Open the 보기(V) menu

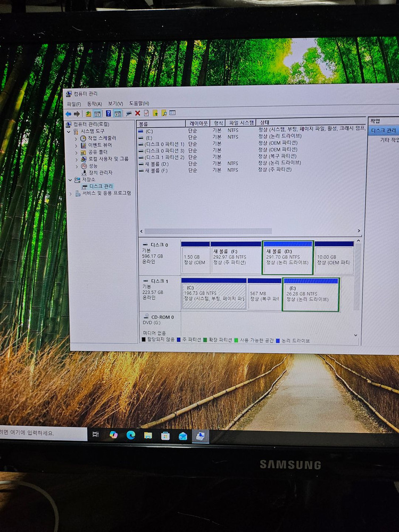tap(115, 104)
